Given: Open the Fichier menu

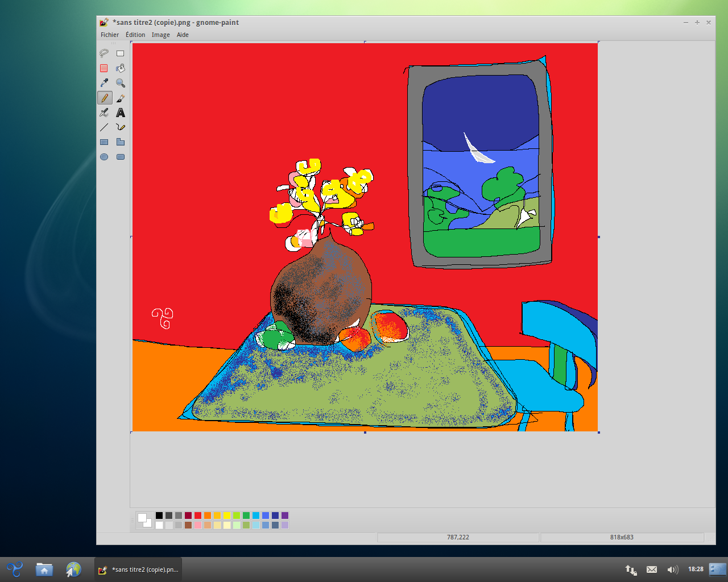Looking at the screenshot, I should [x=110, y=35].
